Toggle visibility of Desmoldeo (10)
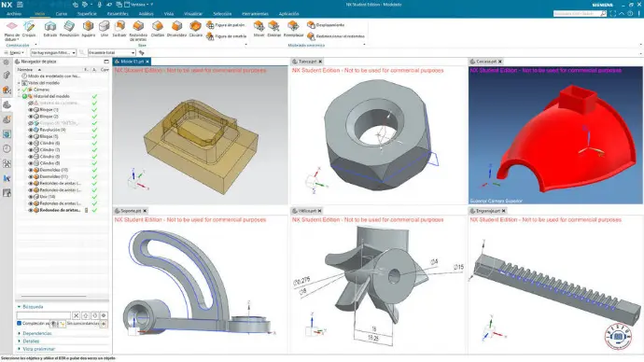The image size is (644, 362). 31,170
